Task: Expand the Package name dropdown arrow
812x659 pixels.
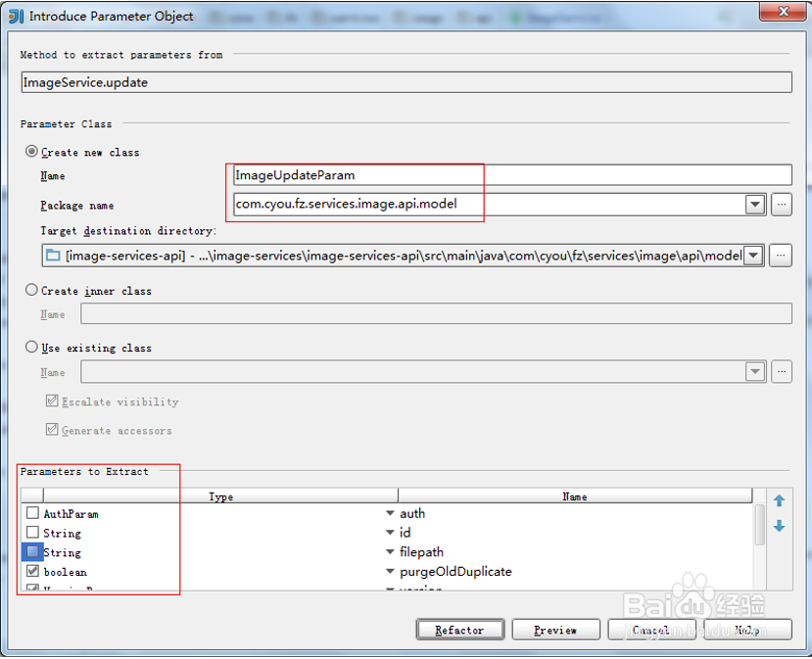Action: click(x=755, y=205)
